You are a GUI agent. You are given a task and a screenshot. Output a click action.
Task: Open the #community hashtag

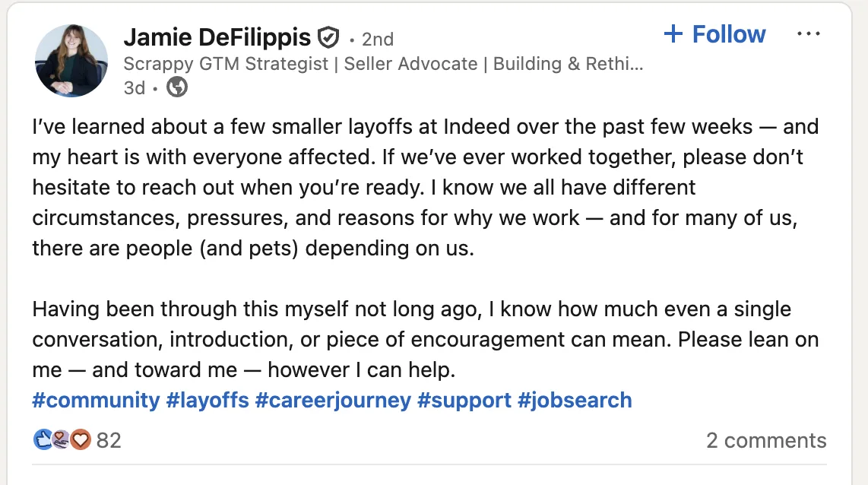point(96,400)
